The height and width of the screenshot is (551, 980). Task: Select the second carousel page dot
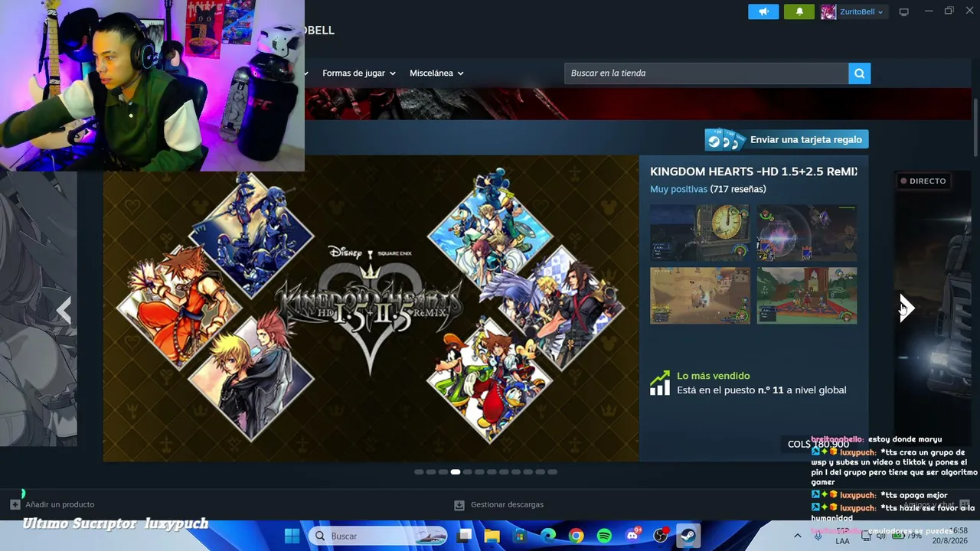click(431, 472)
